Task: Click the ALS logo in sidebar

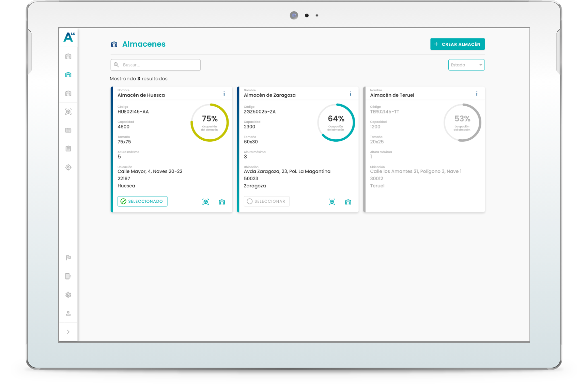Action: click(69, 37)
